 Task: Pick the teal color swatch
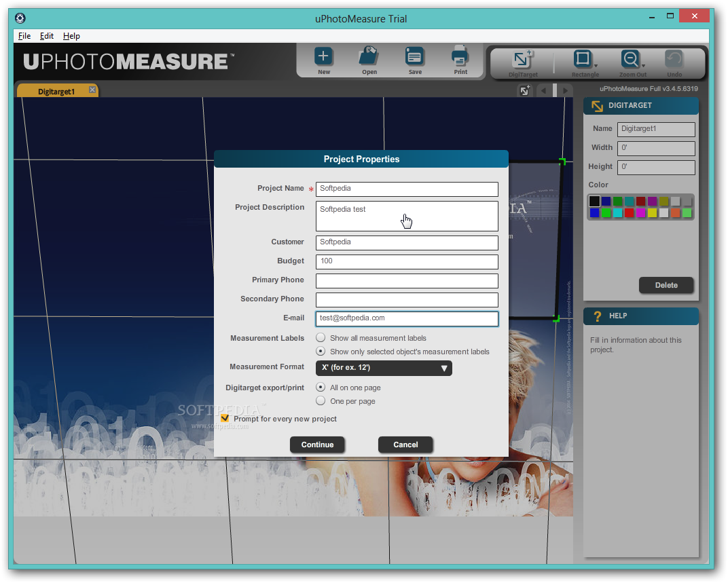tap(629, 201)
